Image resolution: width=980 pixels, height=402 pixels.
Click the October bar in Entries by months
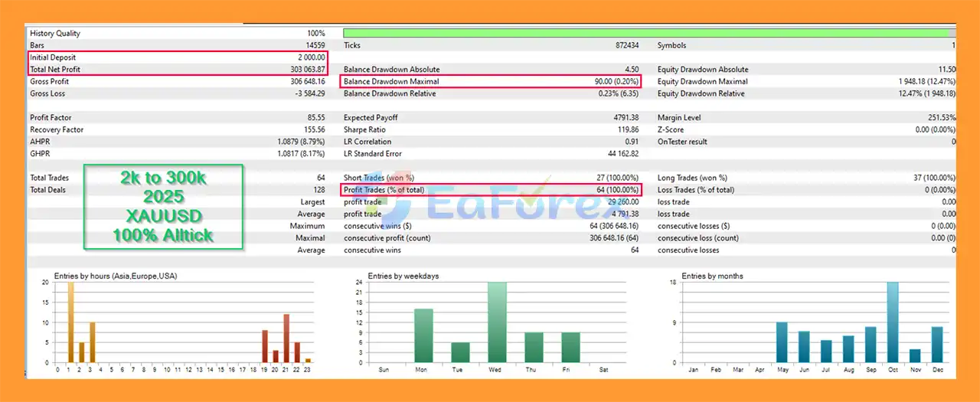892,322
